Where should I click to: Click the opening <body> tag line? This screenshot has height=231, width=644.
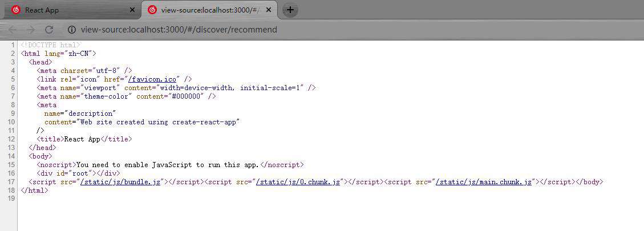tap(40, 156)
